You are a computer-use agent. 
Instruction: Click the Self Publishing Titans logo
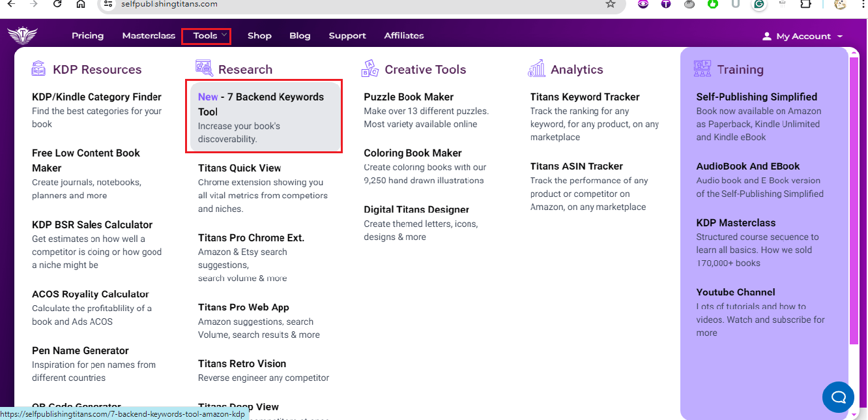pos(23,35)
